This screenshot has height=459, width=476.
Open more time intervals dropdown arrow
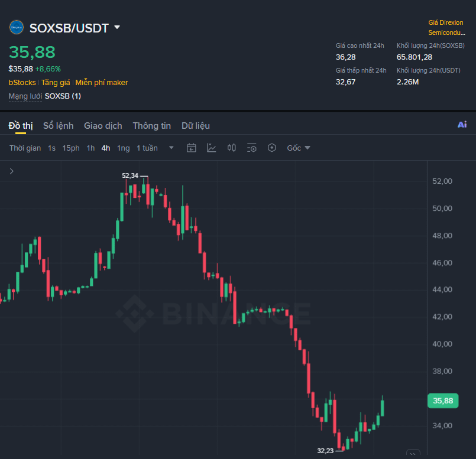pos(171,148)
